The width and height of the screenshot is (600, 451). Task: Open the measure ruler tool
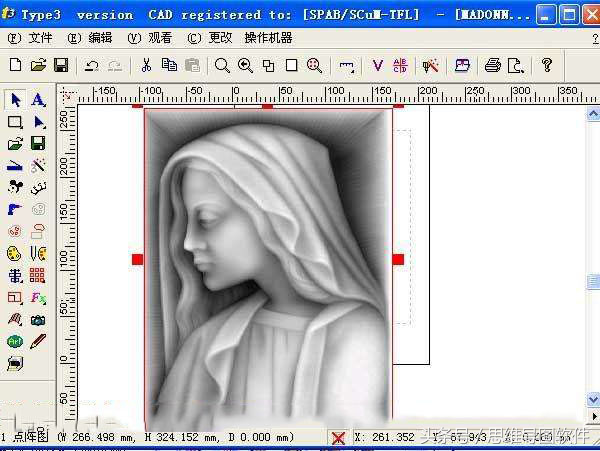tap(347, 67)
